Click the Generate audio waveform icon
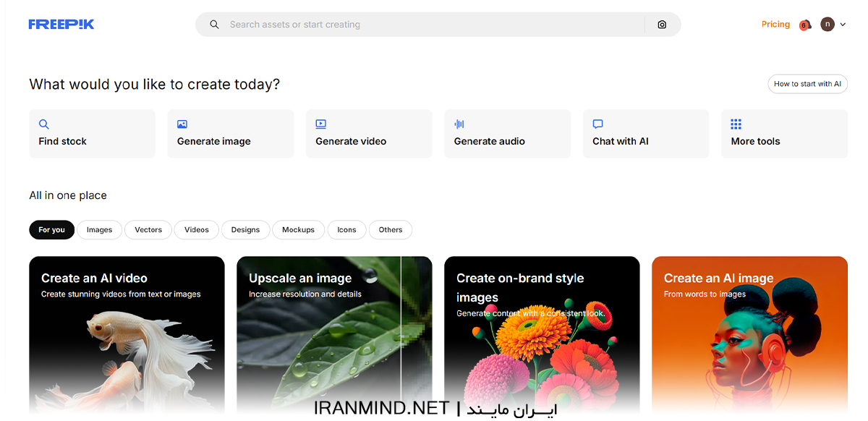The image size is (868, 421). click(x=459, y=124)
